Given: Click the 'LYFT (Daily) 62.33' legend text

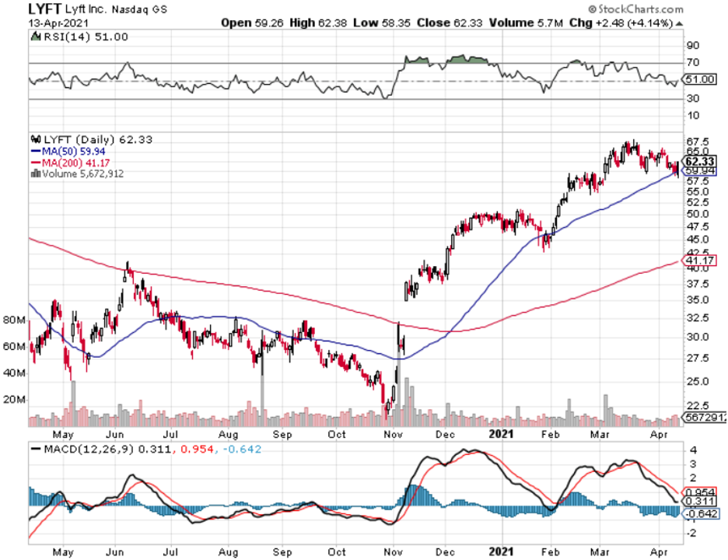Looking at the screenshot, I should pyautogui.click(x=98, y=139).
